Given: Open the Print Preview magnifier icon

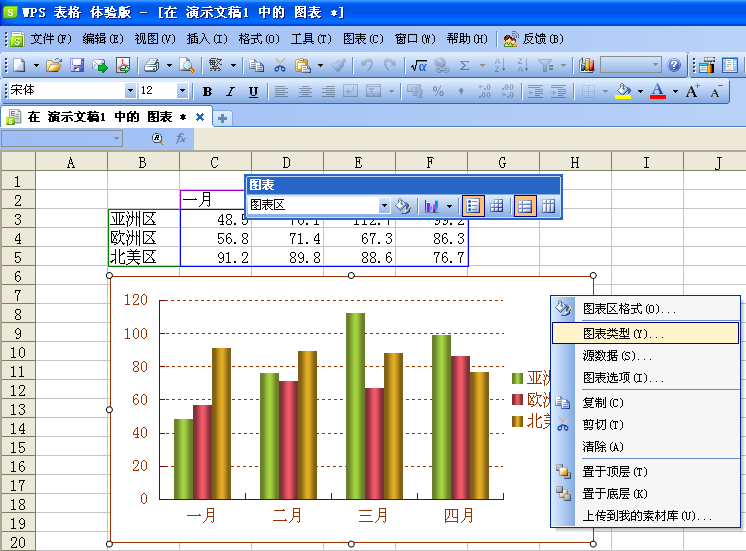Looking at the screenshot, I should pos(186,65).
